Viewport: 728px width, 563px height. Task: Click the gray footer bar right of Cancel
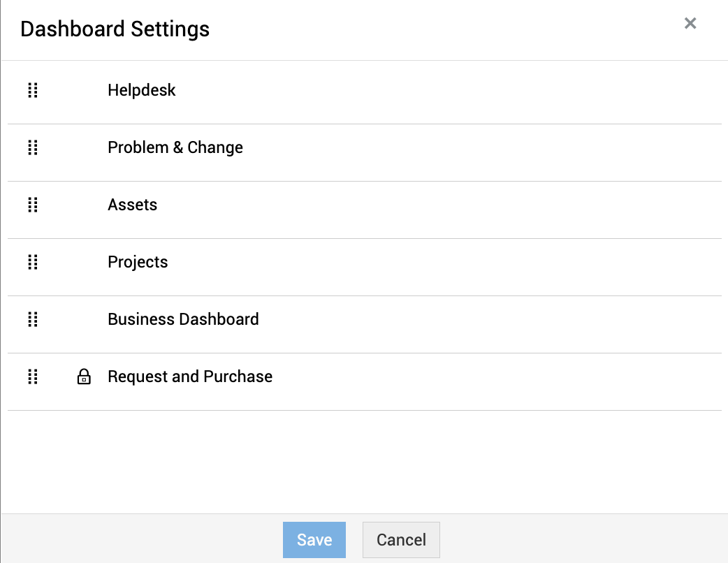point(580,539)
